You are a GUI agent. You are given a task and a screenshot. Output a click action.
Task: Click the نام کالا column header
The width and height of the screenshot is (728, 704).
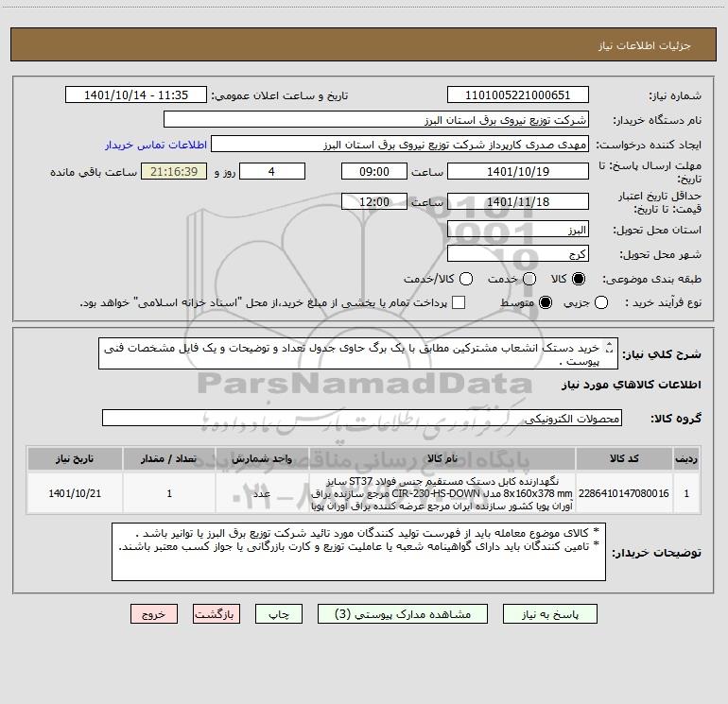(x=442, y=458)
